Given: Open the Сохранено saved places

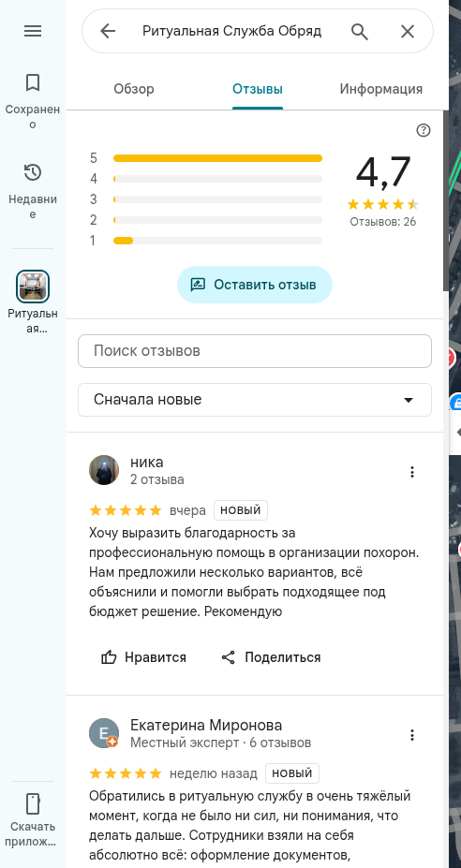Looking at the screenshot, I should click(x=33, y=99).
